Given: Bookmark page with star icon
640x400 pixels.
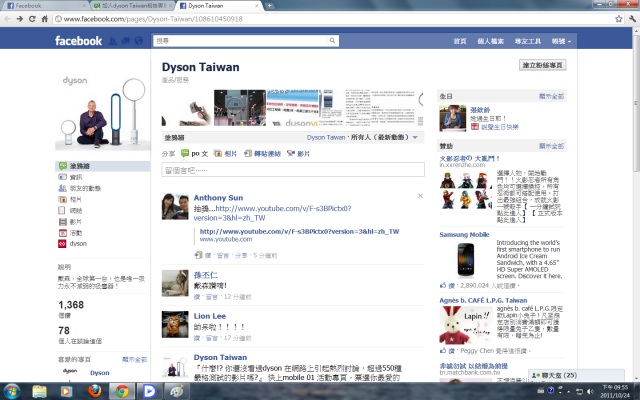Looking at the screenshot, I should pos(619,19).
